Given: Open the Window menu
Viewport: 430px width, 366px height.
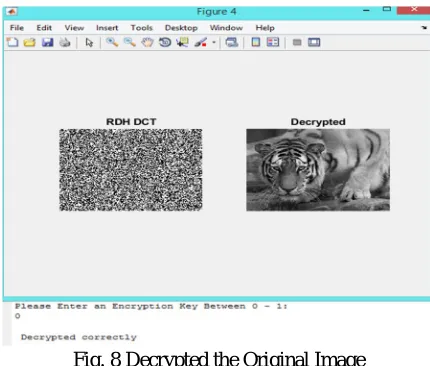Looking at the screenshot, I should click(226, 28).
